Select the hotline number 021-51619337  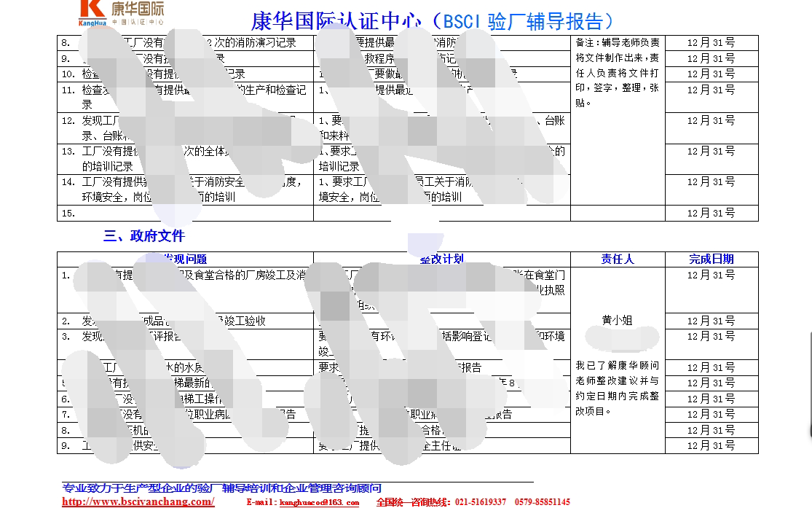481,501
